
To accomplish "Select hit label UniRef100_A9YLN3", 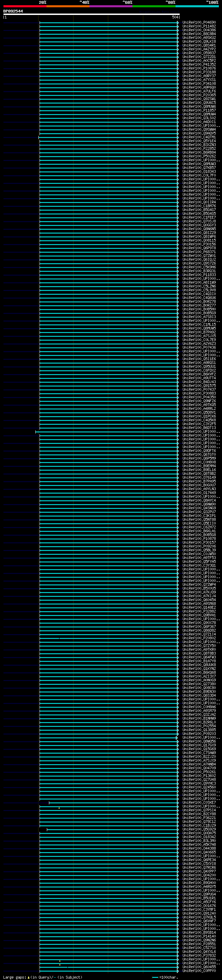I will pyautogui.click(x=199, y=489).
